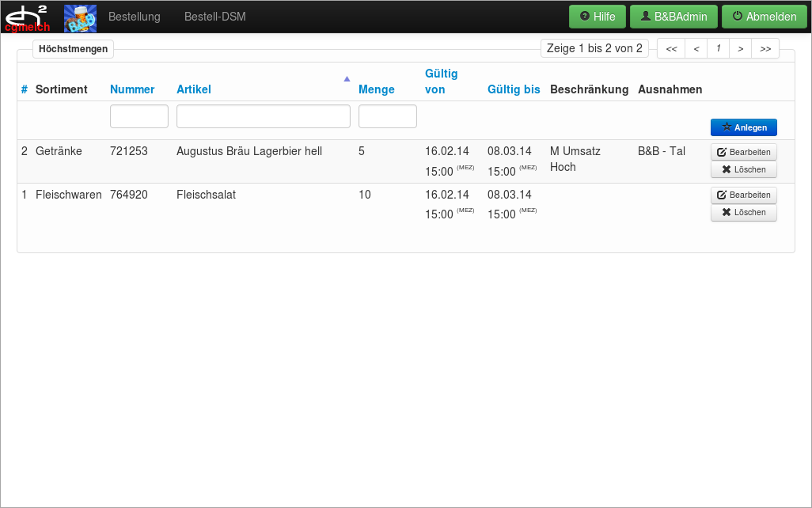
Task: Open the B&BAdmin user button
Action: pyautogui.click(x=674, y=17)
